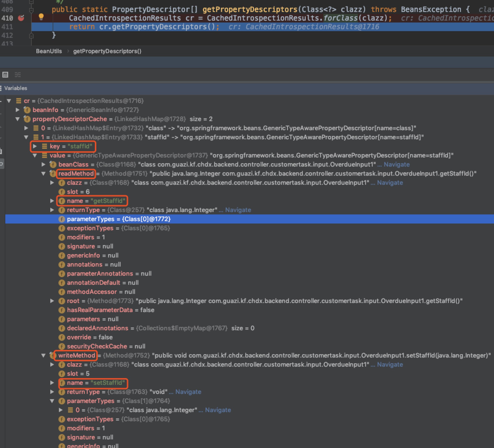Click the propertyDescriptorCache field icon
This screenshot has width=494, height=448.
[x=27, y=119]
